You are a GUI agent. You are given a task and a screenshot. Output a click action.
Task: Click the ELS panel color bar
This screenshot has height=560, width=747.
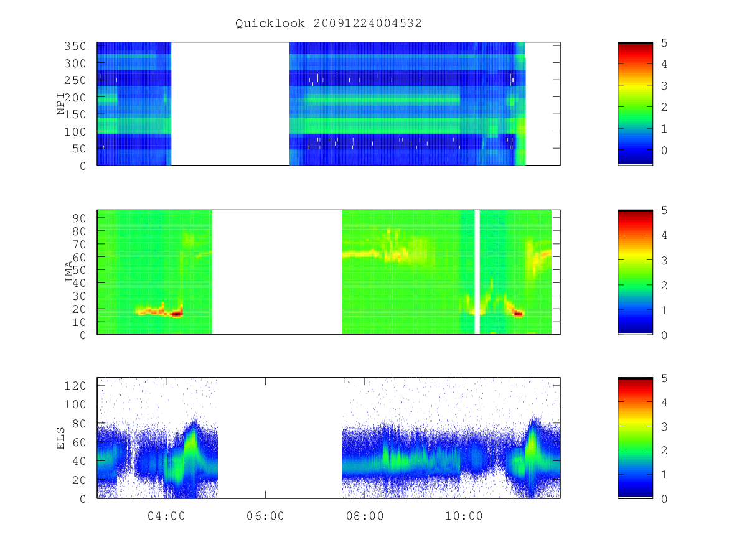click(635, 438)
